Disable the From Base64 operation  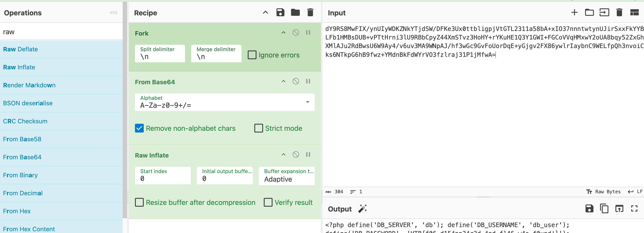tap(296, 81)
